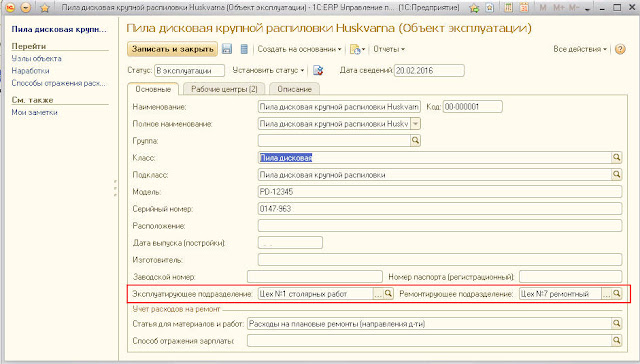The width and height of the screenshot is (640, 364).
Task: Open the print document icon dropdown
Action: click(357, 49)
